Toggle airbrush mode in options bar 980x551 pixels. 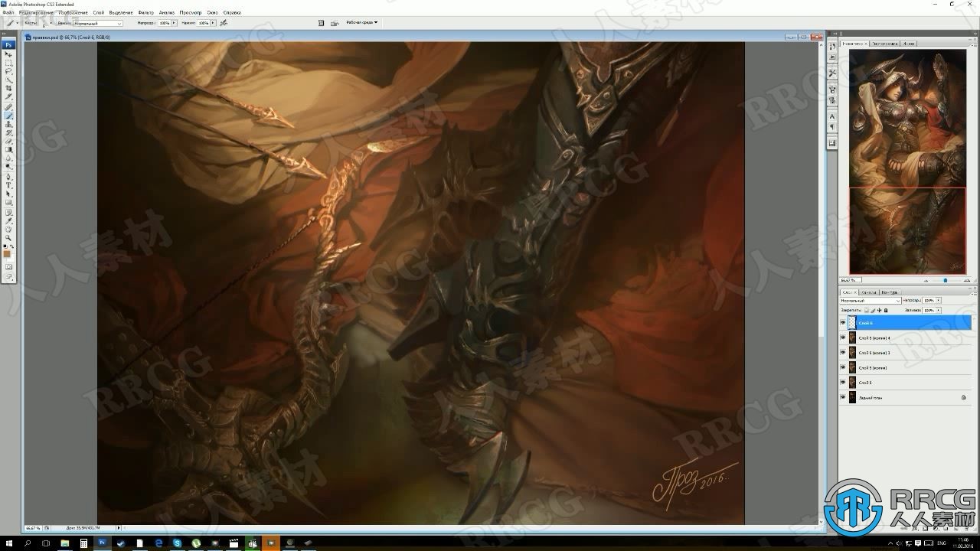tap(223, 23)
